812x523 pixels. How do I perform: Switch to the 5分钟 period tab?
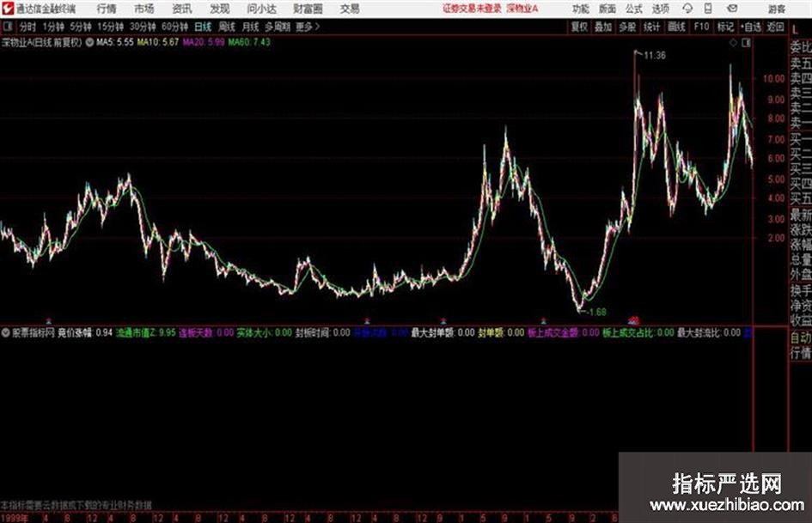(x=81, y=27)
